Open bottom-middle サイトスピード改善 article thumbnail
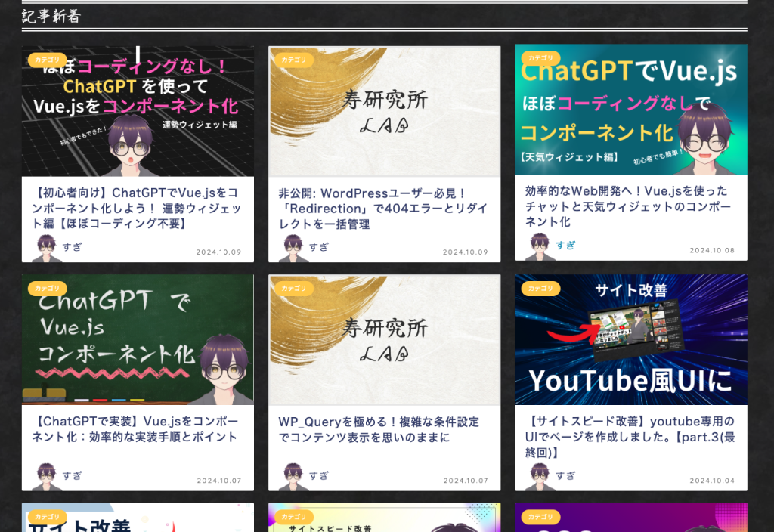The width and height of the screenshot is (774, 532). point(384,518)
